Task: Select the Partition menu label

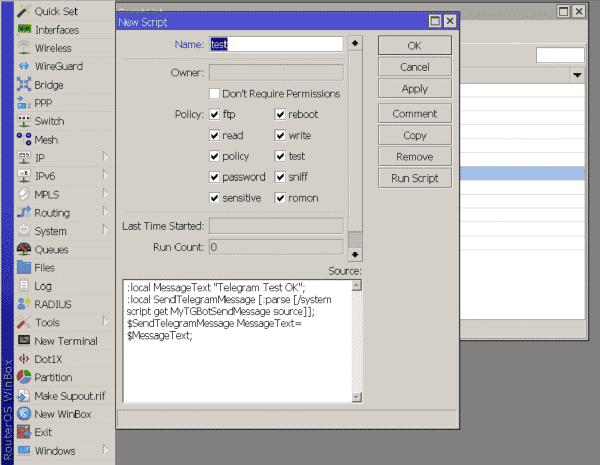Action: [53, 377]
